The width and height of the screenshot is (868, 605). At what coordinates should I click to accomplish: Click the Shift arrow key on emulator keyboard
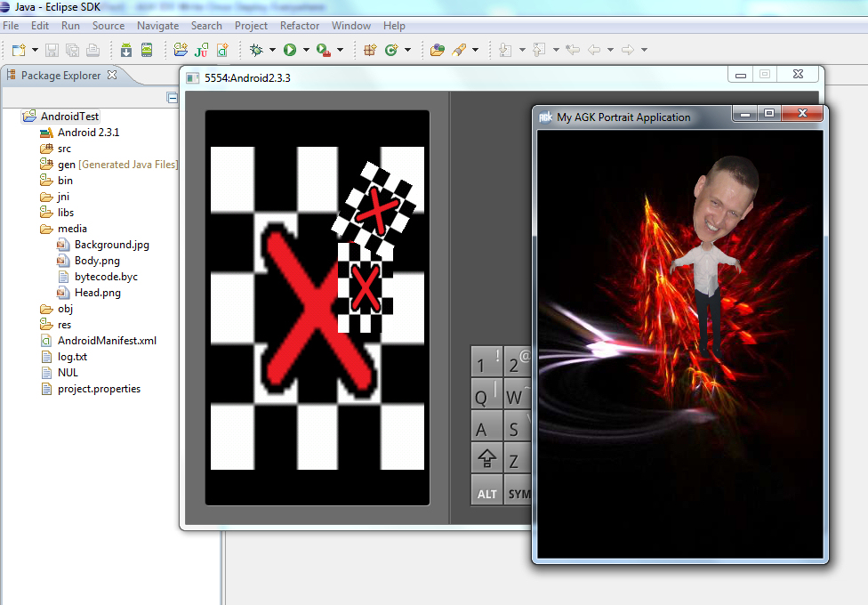click(x=487, y=457)
